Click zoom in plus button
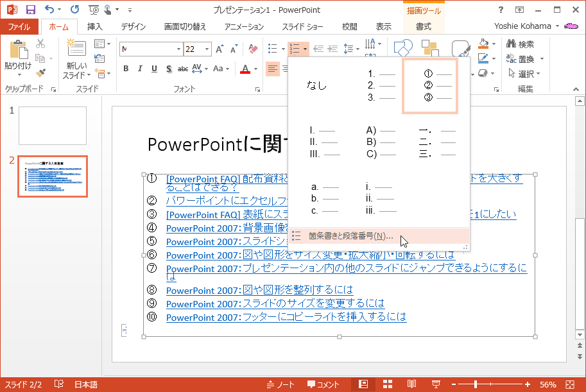The height and width of the screenshot is (392, 586). click(528, 384)
